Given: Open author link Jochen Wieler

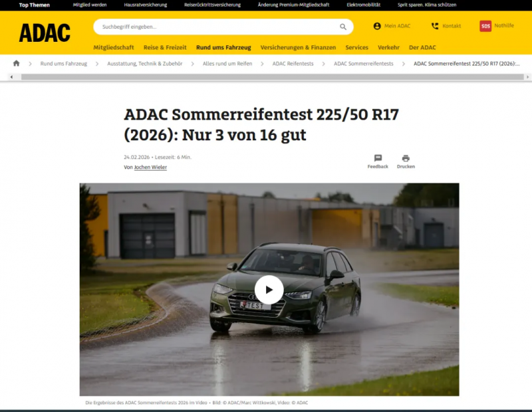Looking at the screenshot, I should click(x=150, y=167).
